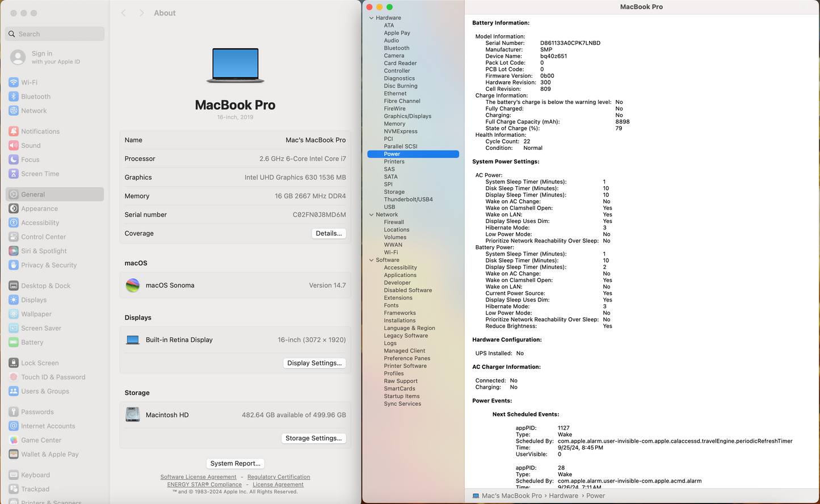Open the Battery settings icon
Screen dimensions: 820x504
pyautogui.click(x=14, y=342)
